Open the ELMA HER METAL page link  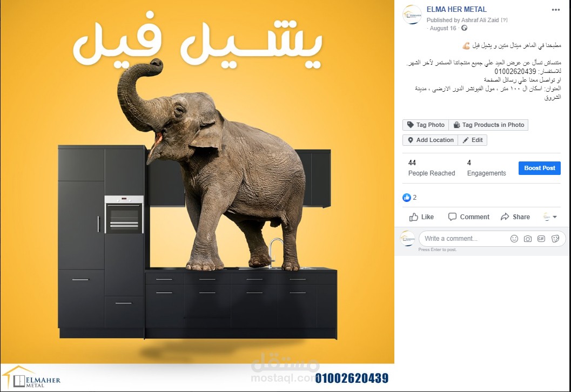[x=456, y=10]
